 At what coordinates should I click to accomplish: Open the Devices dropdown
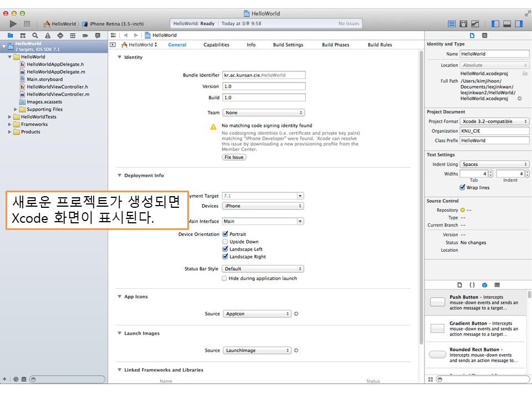(x=263, y=206)
